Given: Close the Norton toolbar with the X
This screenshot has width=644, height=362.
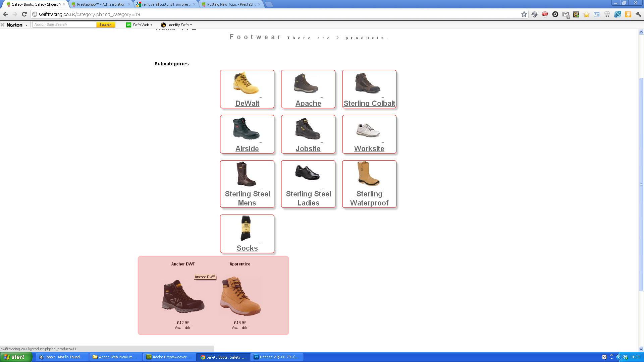Looking at the screenshot, I should [3, 25].
